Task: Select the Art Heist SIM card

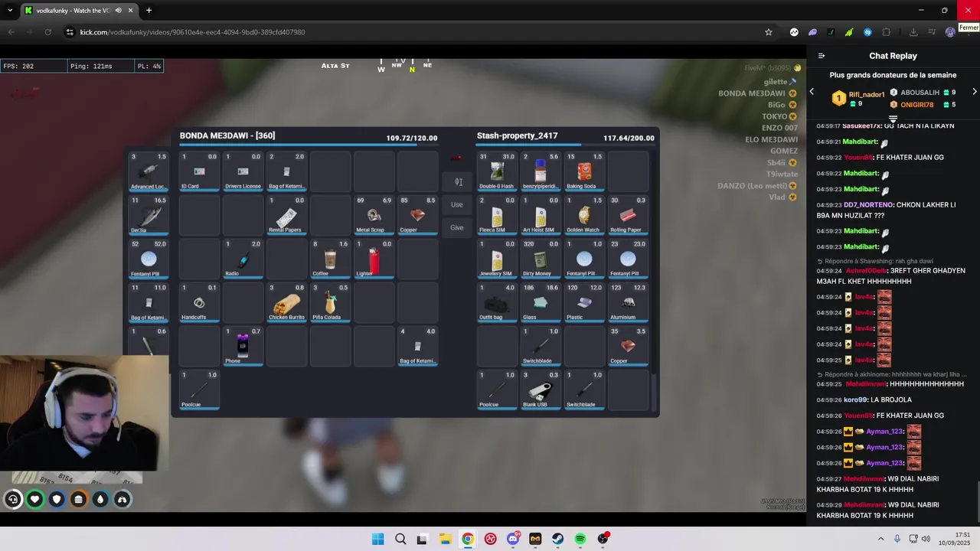Action: (541, 214)
